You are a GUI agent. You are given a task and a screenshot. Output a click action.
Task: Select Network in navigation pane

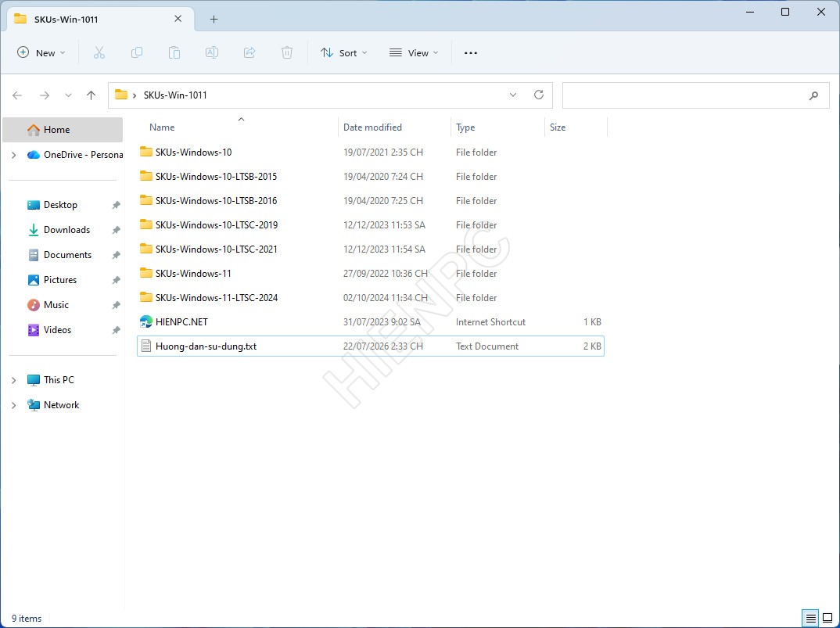pos(62,405)
